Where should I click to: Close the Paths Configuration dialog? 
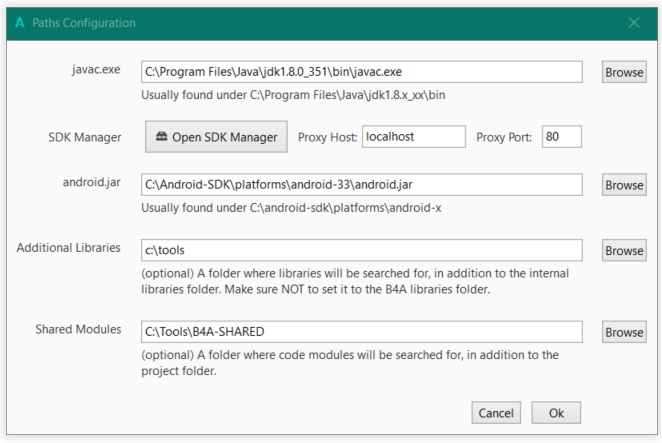(634, 22)
